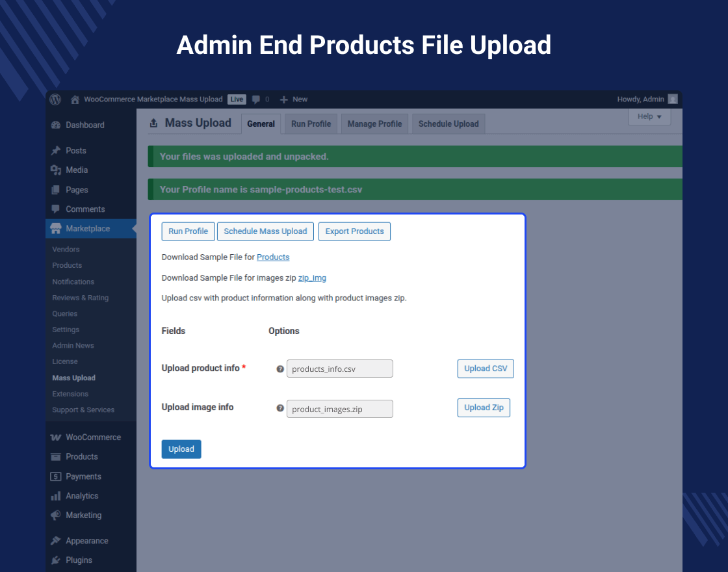This screenshot has height=572, width=728.
Task: Open the Manage Profile tab
Action: 374,124
